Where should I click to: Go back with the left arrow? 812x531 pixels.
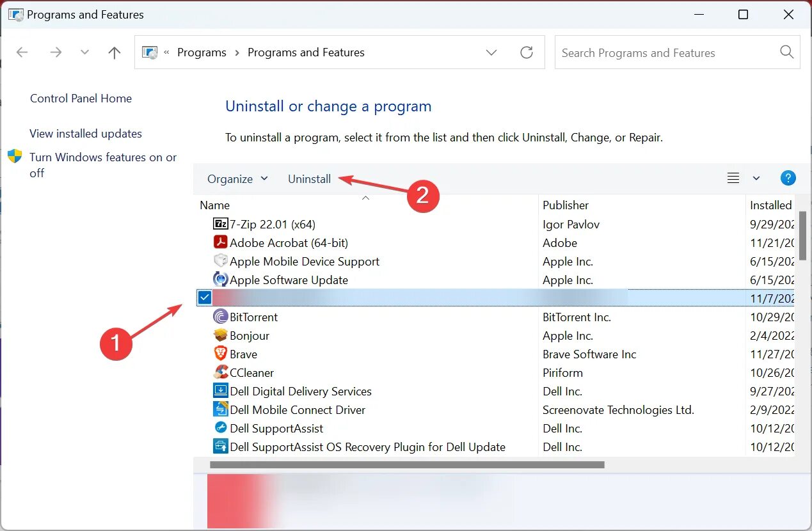click(22, 52)
